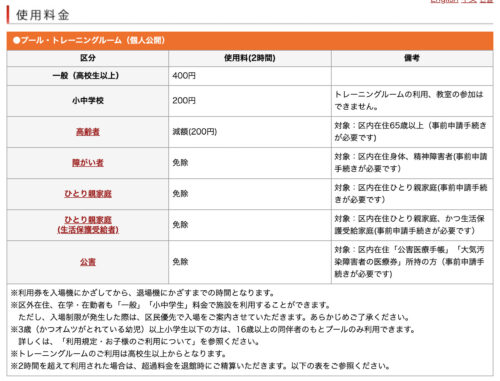Click the 200円 fee for 小中学校
500x381 pixels.
pyautogui.click(x=184, y=101)
